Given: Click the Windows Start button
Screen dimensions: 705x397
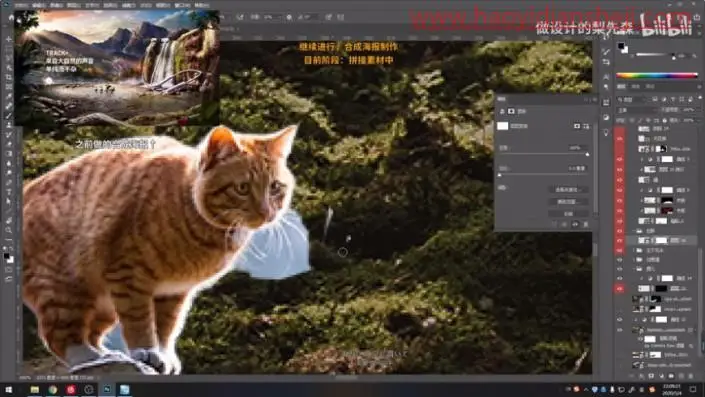Looking at the screenshot, I should (x=9, y=389).
